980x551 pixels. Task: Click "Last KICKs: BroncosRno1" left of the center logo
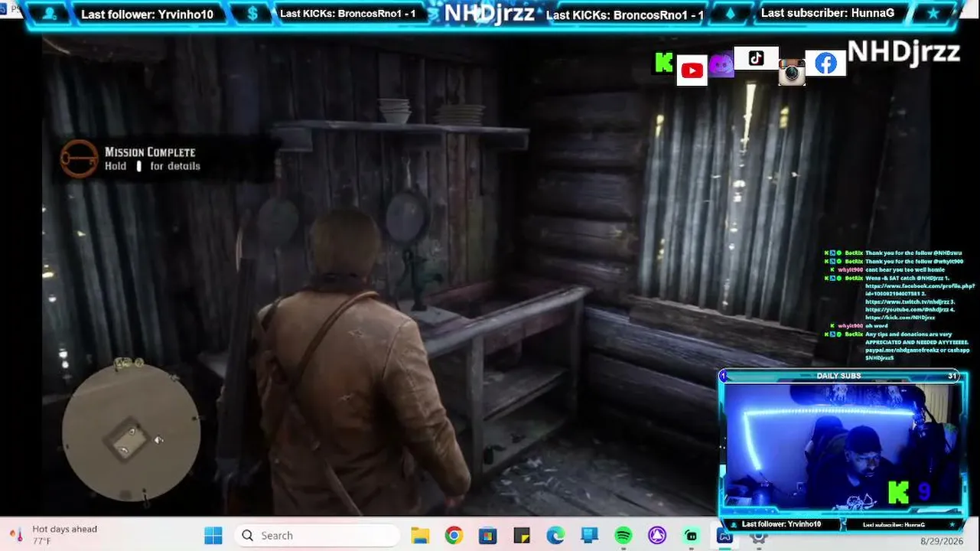[348, 14]
